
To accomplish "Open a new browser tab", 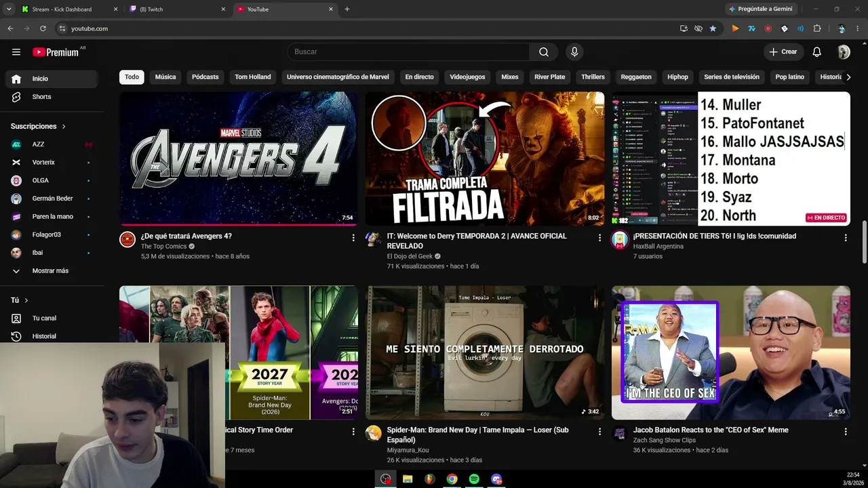I will point(347,9).
